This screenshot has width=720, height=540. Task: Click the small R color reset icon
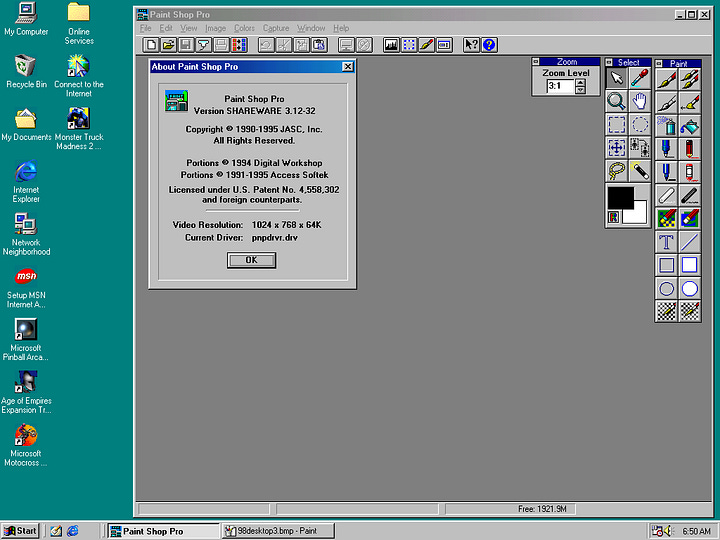(613, 217)
